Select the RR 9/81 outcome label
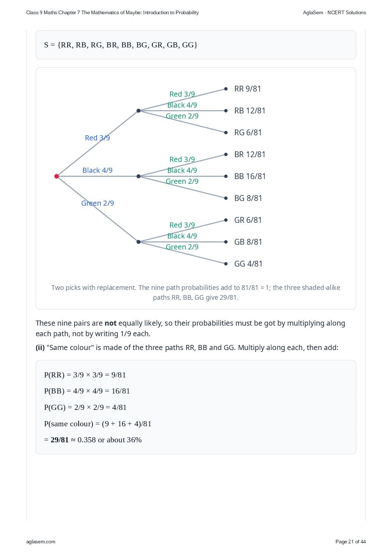Viewport: 392px width, 555px height. click(x=248, y=89)
